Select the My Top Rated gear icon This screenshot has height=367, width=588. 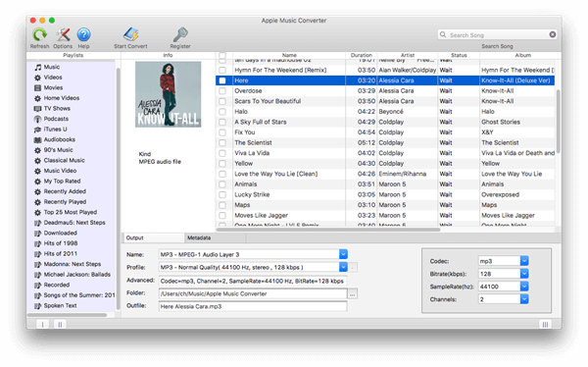coord(38,182)
